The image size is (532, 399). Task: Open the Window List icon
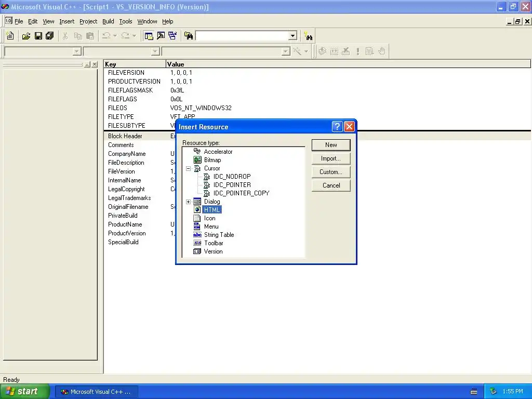coord(172,36)
